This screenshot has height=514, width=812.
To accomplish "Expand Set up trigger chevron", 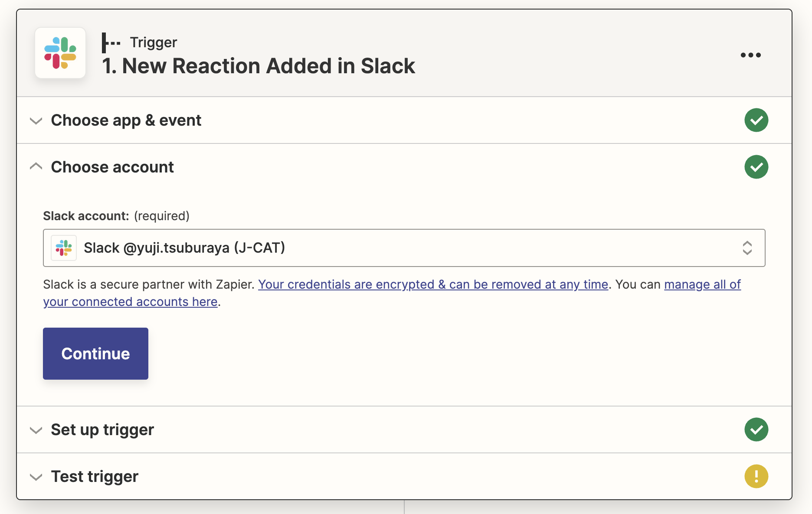I will coord(36,430).
